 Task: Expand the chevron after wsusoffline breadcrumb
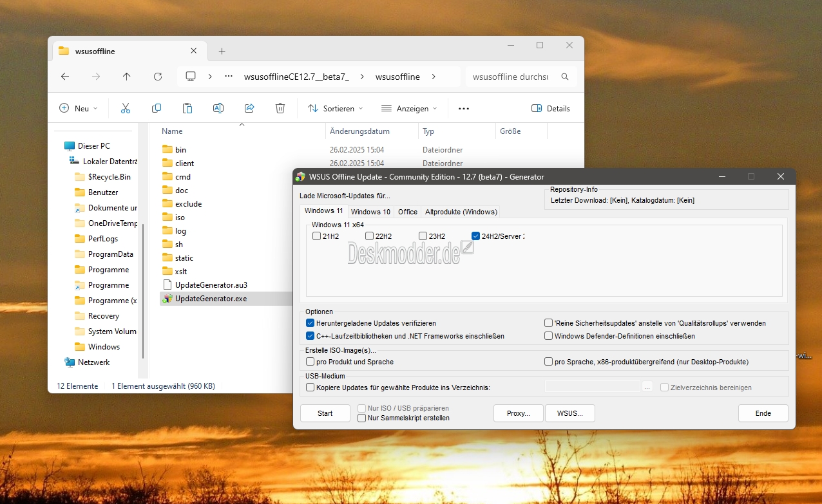tap(434, 77)
